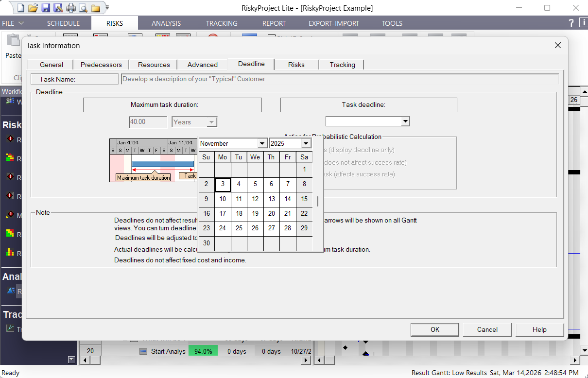Select November 15 on the calendar
588x378 pixels.
[304, 199]
